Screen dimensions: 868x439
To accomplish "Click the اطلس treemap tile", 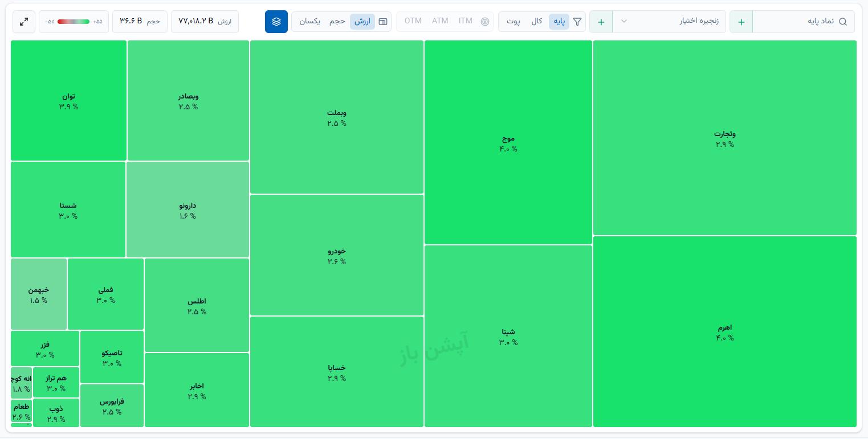I will point(197,305).
